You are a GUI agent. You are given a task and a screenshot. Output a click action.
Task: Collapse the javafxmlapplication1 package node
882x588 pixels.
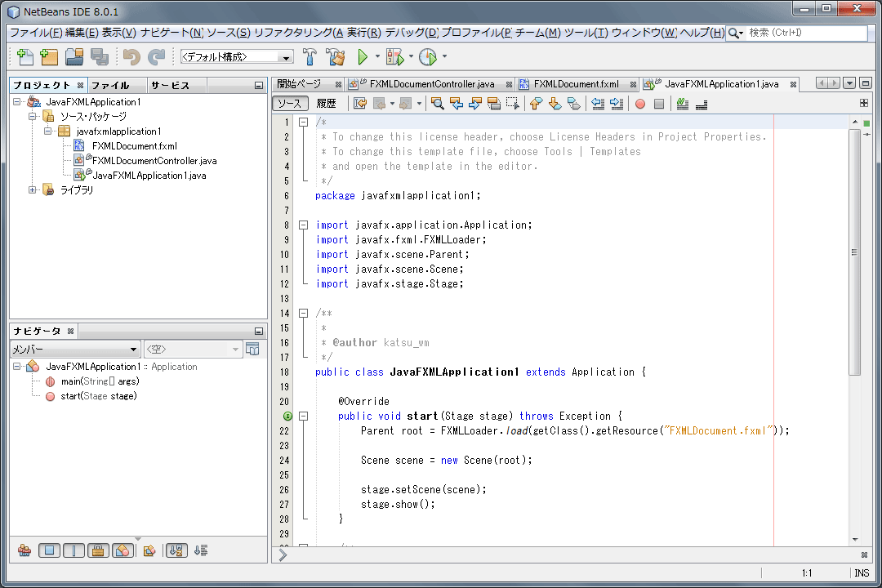(x=48, y=131)
